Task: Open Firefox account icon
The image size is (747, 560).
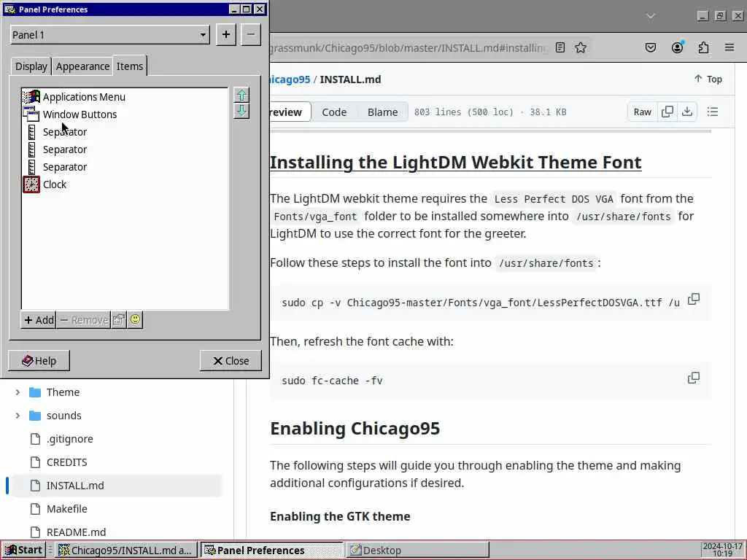Action: click(x=678, y=47)
